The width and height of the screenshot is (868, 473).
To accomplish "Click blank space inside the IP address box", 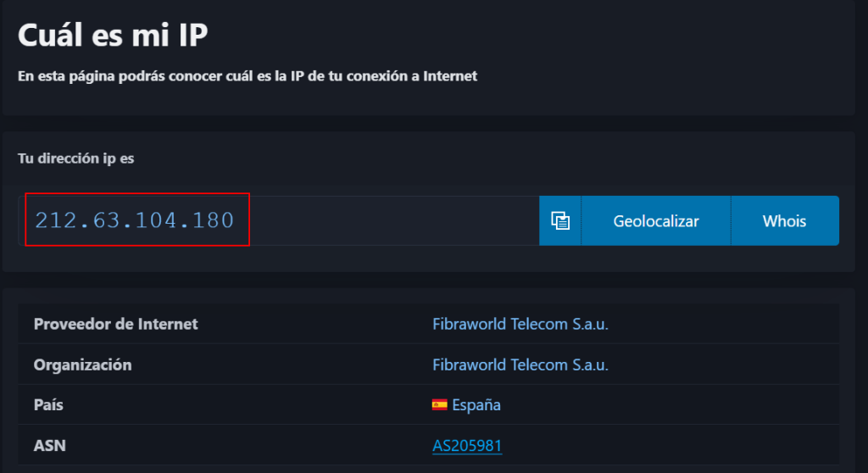I will tap(390, 221).
